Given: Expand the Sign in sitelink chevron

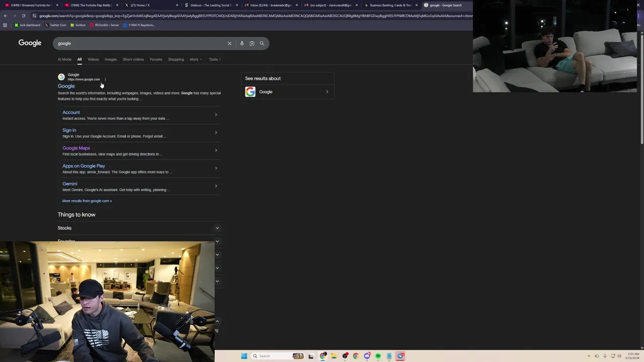Looking at the screenshot, I should click(216, 132).
